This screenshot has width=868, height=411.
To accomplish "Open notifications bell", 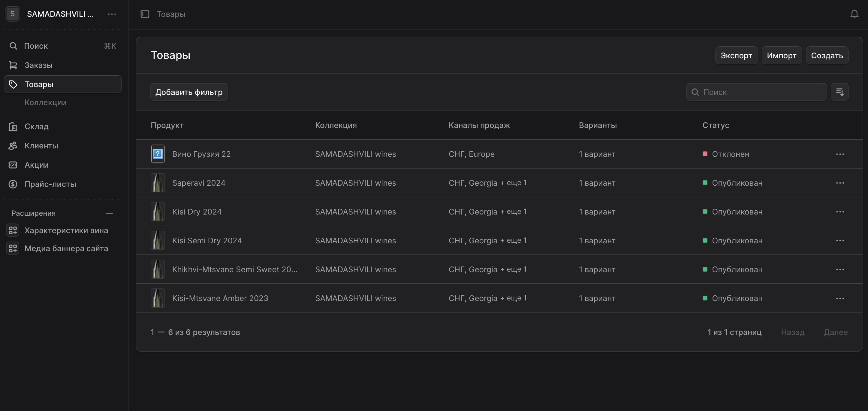I will pyautogui.click(x=854, y=14).
